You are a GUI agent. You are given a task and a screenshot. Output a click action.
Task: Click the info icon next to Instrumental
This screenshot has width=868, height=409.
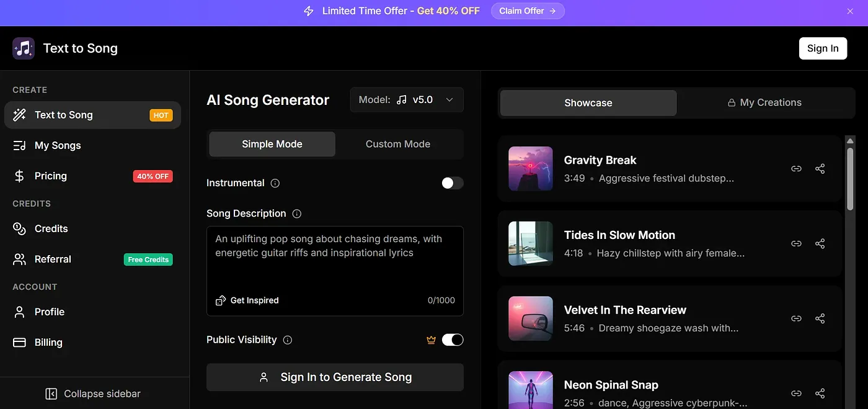(x=275, y=183)
